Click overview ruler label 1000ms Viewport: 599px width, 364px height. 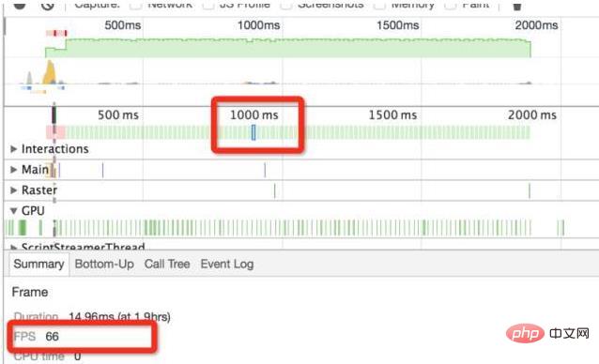[x=258, y=25]
